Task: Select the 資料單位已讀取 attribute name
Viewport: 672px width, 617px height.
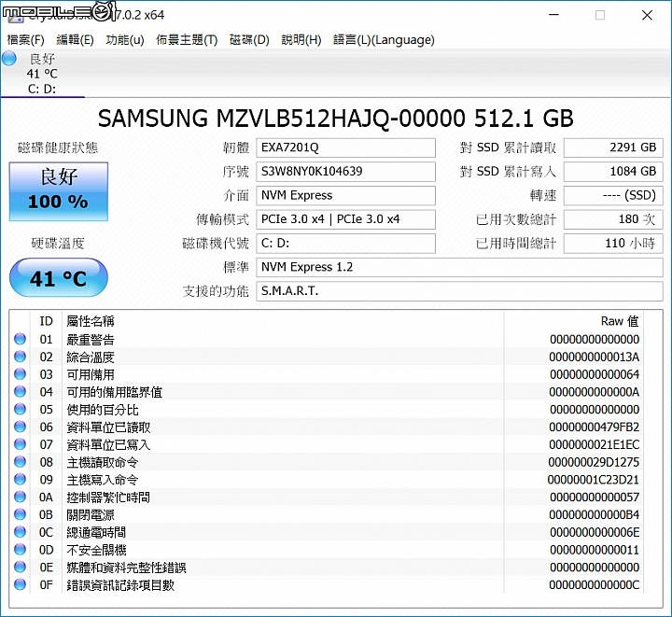Action: tap(108, 428)
